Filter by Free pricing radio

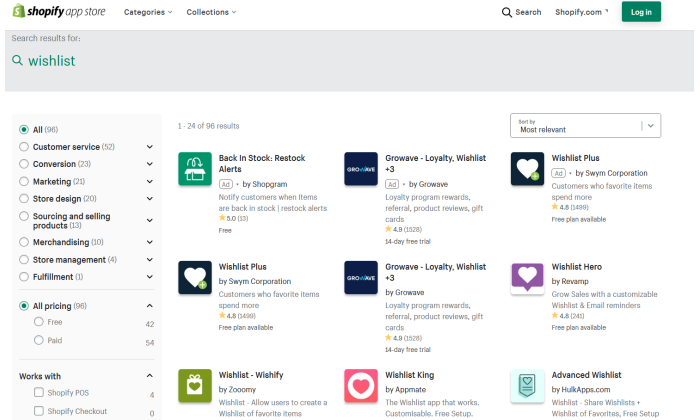click(x=39, y=322)
